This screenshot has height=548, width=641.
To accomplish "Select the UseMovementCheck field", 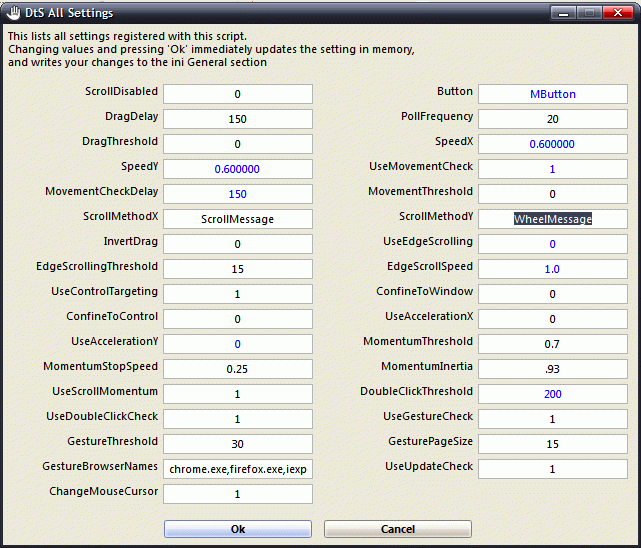I will click(553, 169).
